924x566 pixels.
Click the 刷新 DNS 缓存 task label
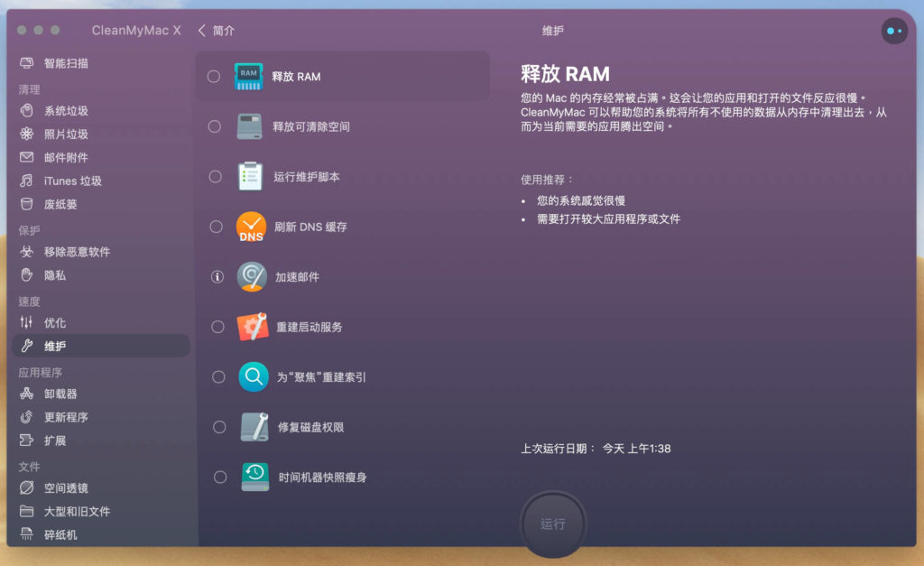[x=310, y=227]
